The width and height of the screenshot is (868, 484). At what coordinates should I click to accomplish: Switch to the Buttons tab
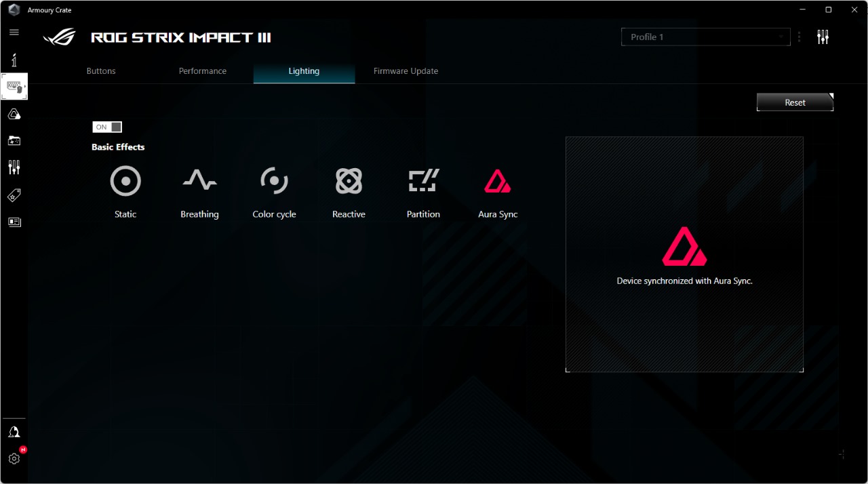[100, 70]
